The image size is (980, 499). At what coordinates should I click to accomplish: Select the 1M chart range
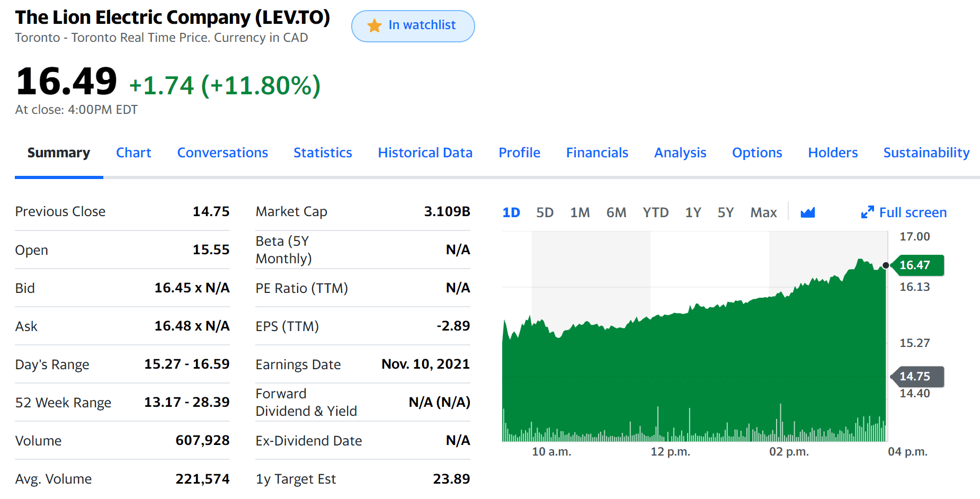click(580, 212)
